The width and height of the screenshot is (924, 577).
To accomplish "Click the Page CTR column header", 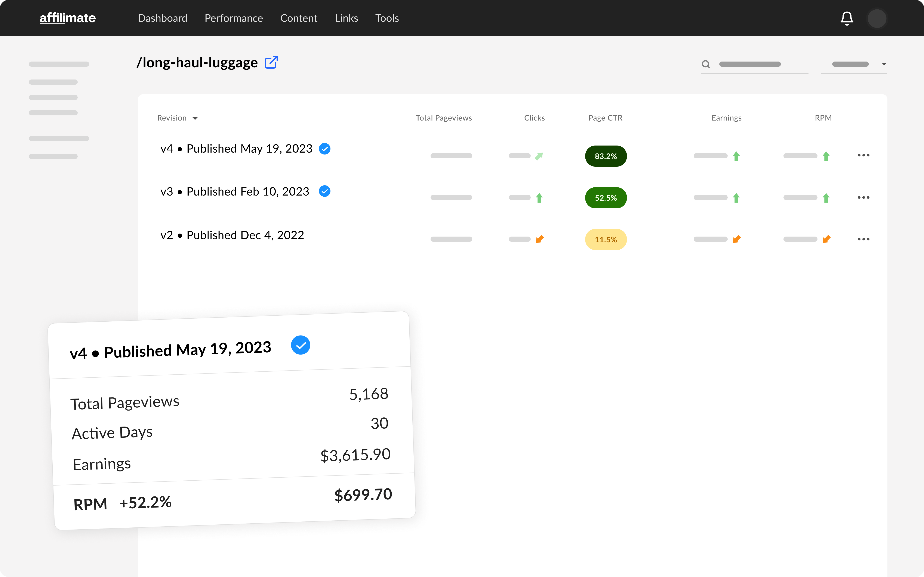I will point(605,118).
